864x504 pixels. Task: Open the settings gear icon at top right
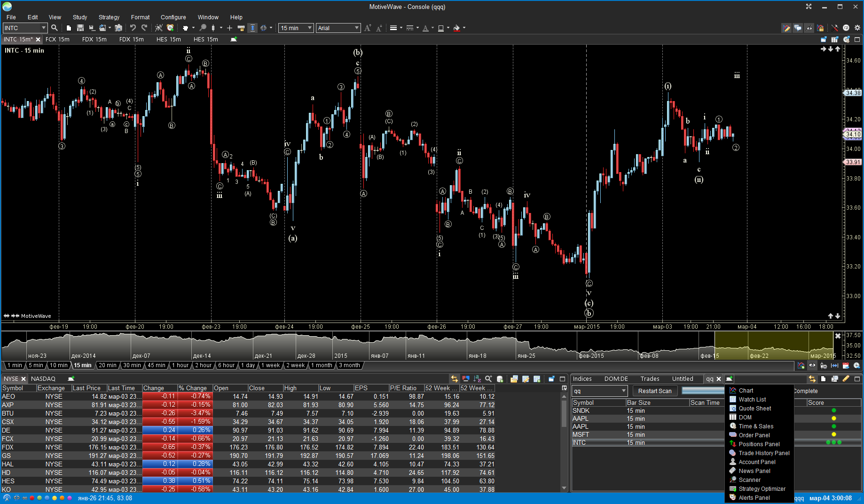pyautogui.click(x=857, y=28)
